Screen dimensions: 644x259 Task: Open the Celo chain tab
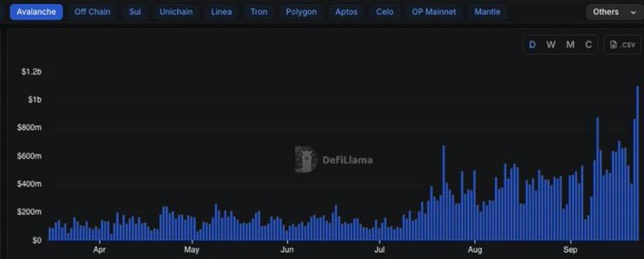pyautogui.click(x=385, y=12)
